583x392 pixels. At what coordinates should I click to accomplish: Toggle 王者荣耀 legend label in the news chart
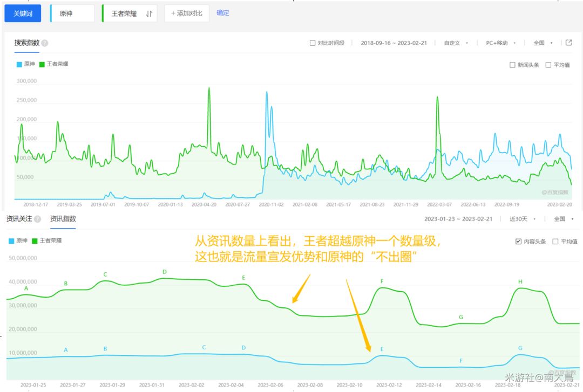[x=51, y=240]
